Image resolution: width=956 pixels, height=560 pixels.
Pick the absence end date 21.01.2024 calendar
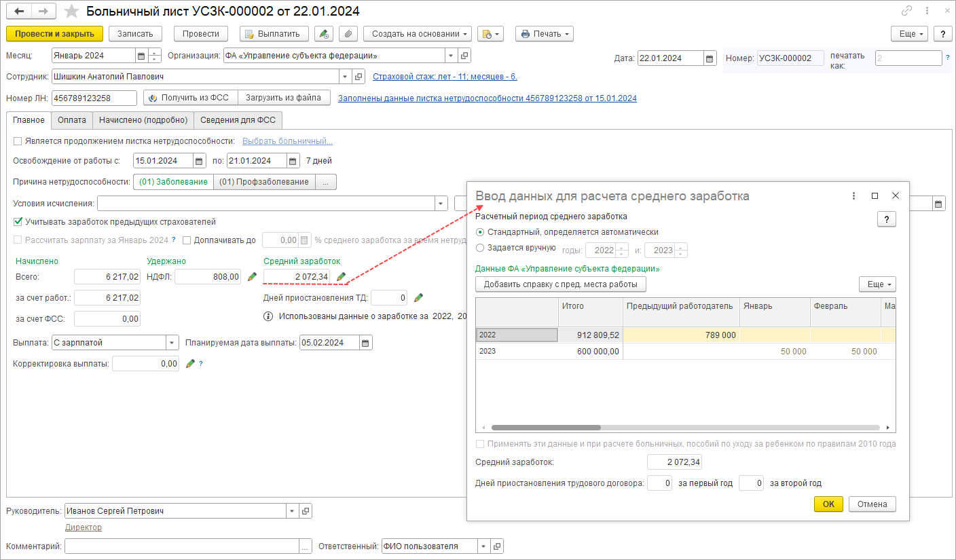coord(293,161)
